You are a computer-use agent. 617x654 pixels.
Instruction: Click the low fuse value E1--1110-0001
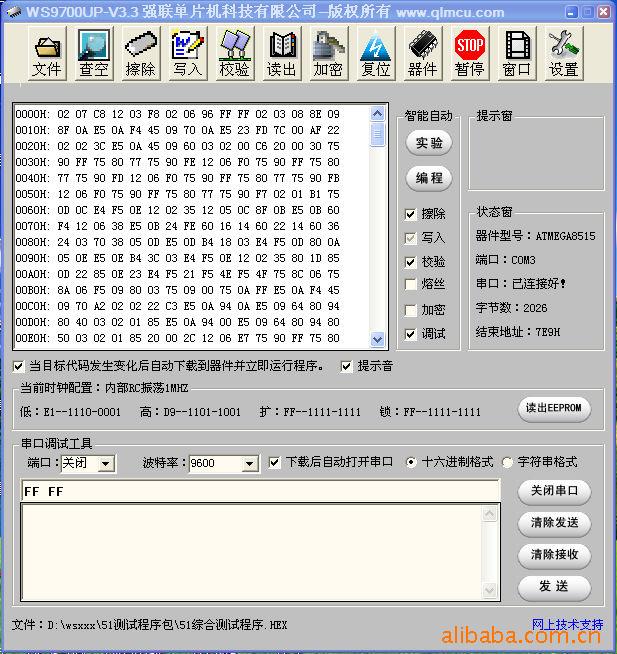[82, 413]
